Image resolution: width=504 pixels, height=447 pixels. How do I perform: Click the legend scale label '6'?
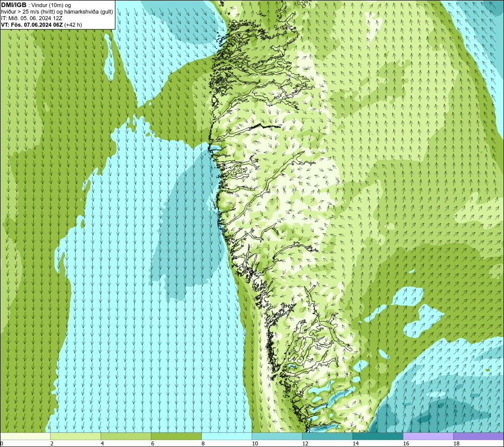pos(152,443)
